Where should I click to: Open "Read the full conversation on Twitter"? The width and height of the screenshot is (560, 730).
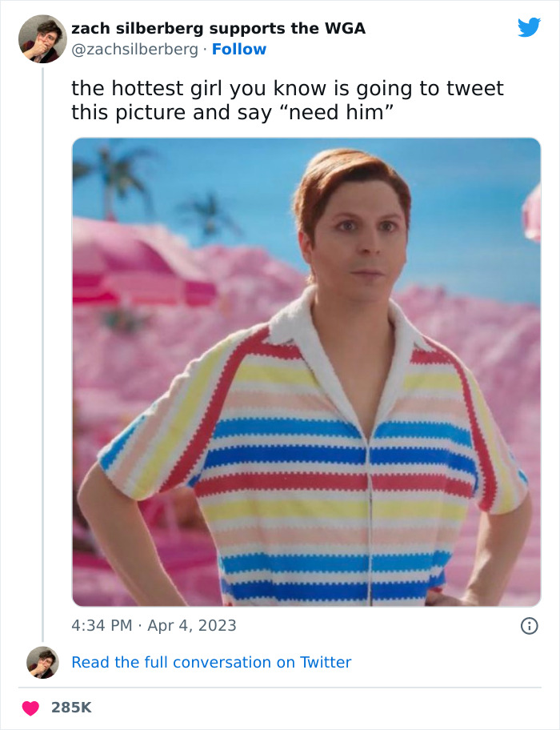[211, 661]
